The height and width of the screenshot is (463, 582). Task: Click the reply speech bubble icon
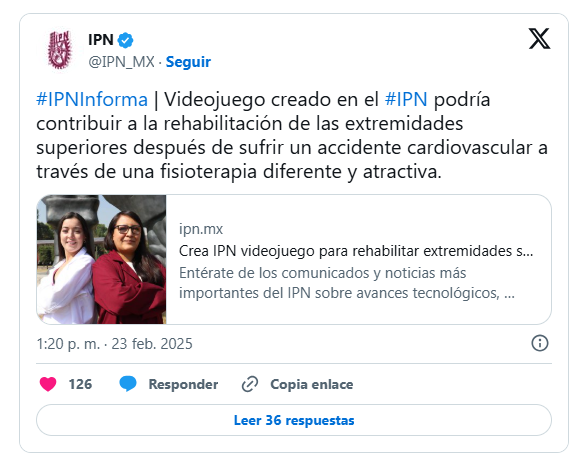(x=128, y=384)
